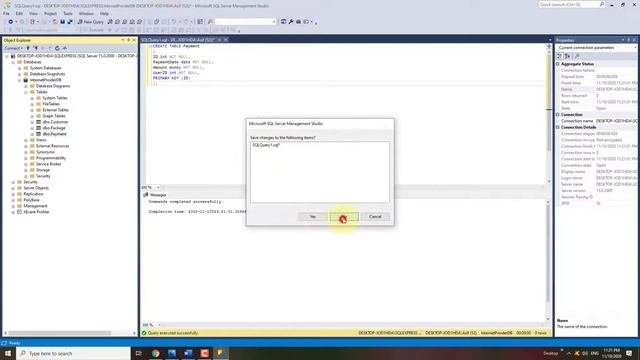Collapse the InternetProviderDB node
Image resolution: width=640 pixels, height=360 pixels.
click(20, 80)
